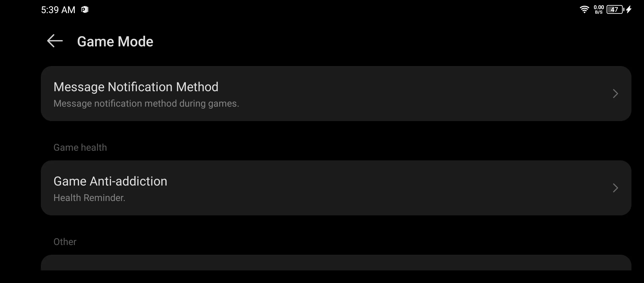The width and height of the screenshot is (644, 283).
Task: Expand the Message Notification Method chevron
Action: [615, 94]
